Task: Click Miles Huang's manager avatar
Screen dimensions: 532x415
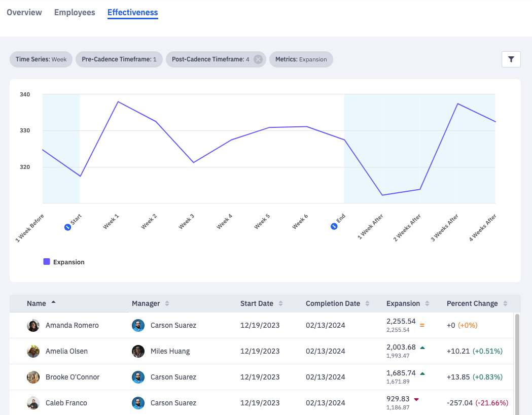Action: point(138,351)
